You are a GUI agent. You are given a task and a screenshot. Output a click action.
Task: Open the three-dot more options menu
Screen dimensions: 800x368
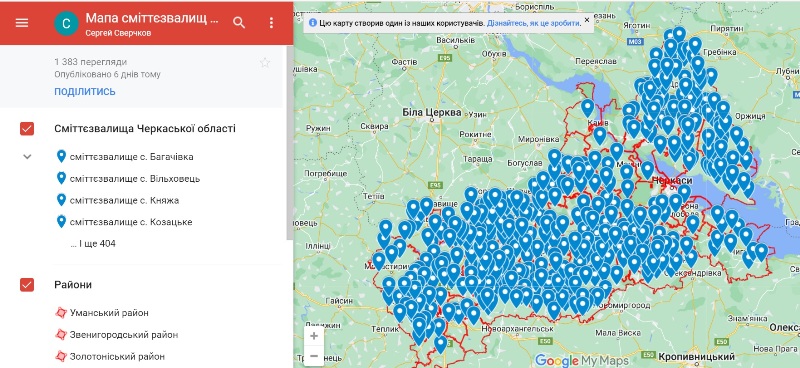point(271,22)
